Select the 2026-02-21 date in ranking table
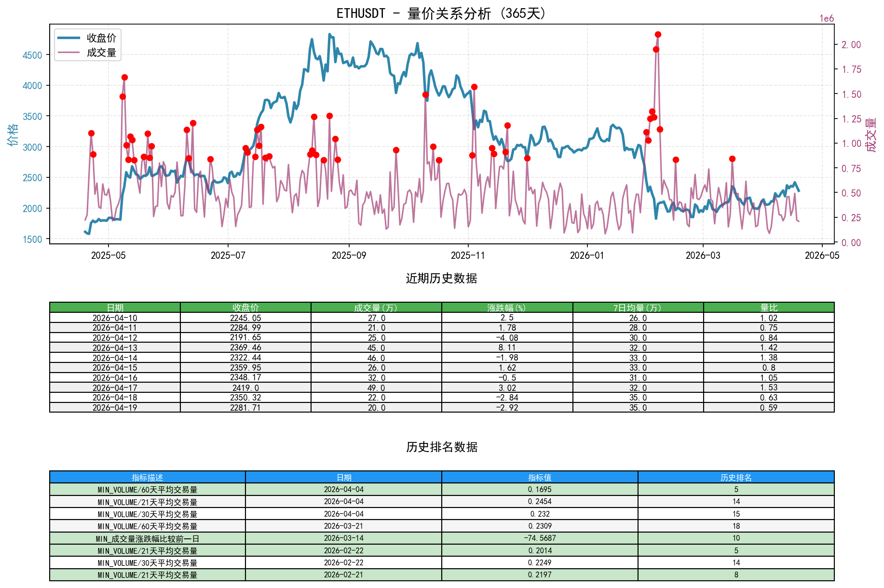This screenshot has height=588, width=884. [x=344, y=575]
